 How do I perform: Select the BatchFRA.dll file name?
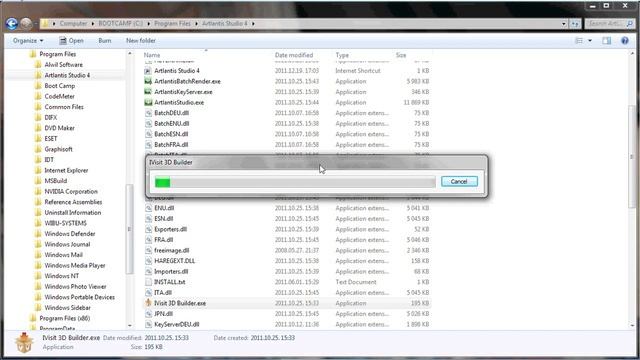(171, 144)
